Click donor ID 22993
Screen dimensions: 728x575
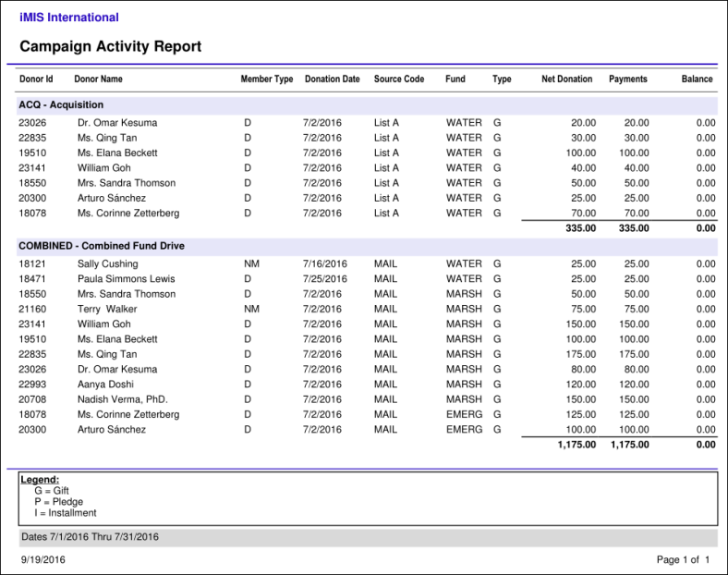coord(32,385)
